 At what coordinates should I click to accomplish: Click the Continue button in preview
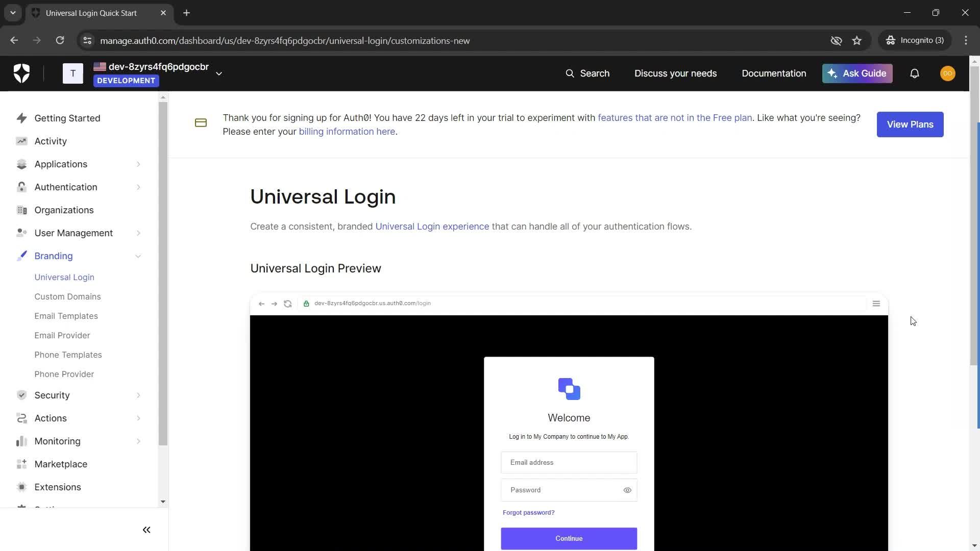point(569,539)
